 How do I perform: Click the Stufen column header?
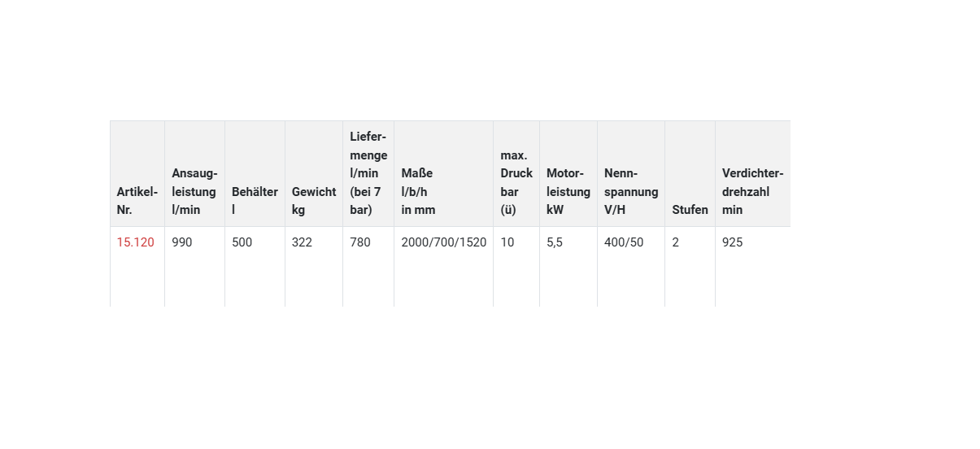690,210
